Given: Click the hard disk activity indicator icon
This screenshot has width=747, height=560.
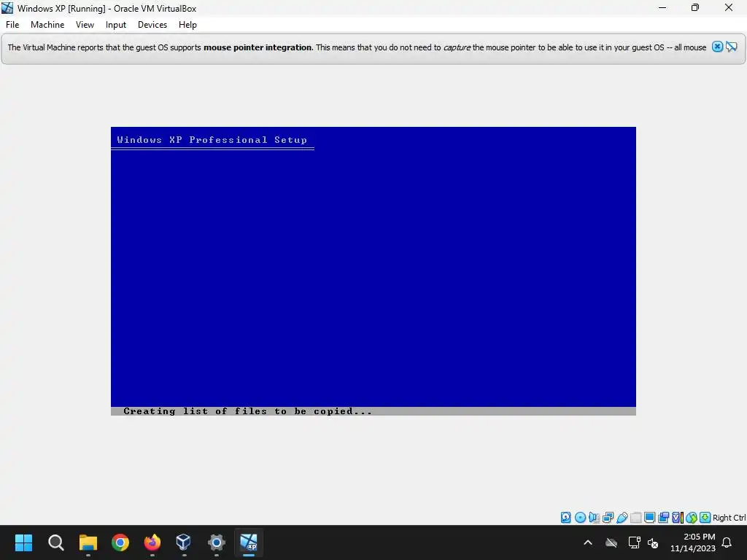Looking at the screenshot, I should [565, 518].
